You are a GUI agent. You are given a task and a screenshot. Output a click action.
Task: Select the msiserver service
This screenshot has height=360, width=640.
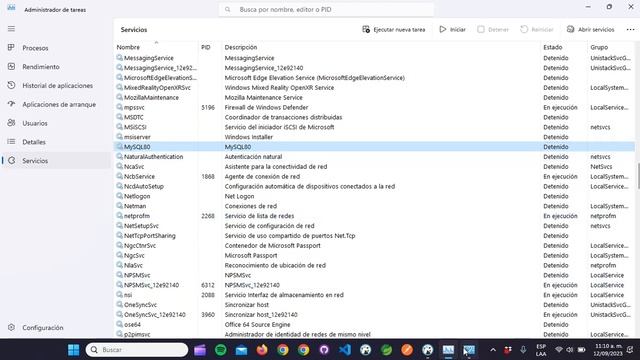[374, 137]
